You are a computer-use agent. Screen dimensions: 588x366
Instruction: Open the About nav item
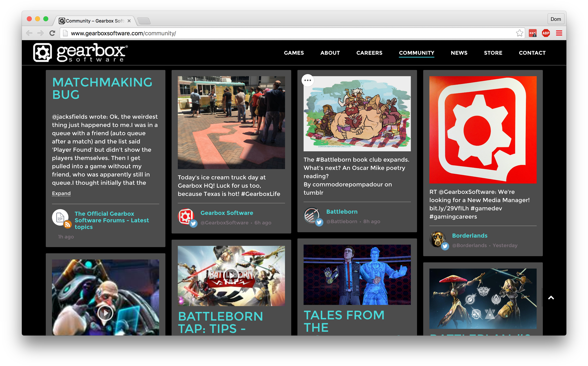330,53
